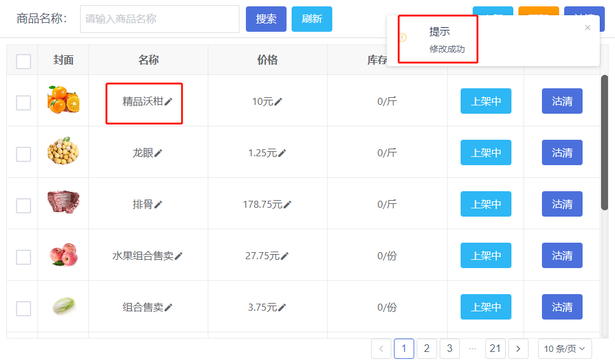615x364 pixels.
Task: Edit name pencil icon for 精品沃柑
Action: pos(168,102)
